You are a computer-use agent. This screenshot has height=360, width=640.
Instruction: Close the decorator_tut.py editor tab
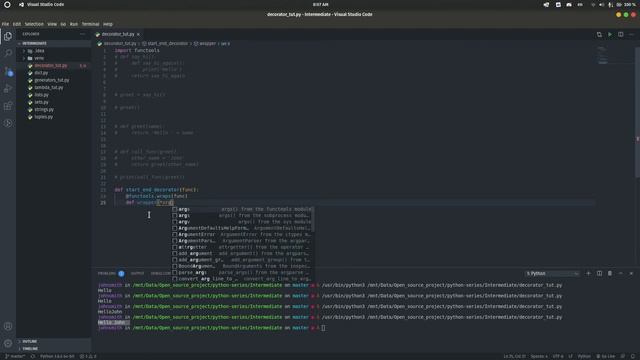click(138, 34)
